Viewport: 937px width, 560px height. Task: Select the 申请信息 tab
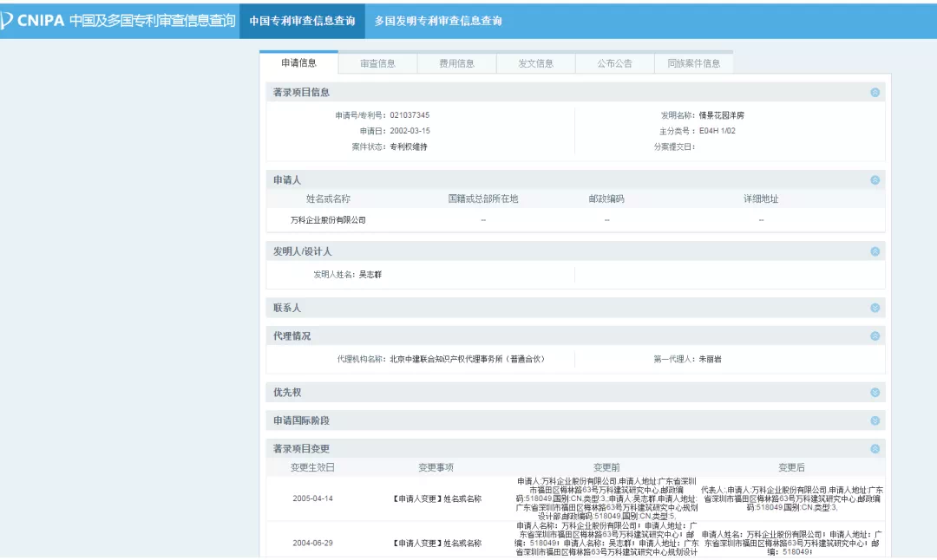click(x=298, y=62)
